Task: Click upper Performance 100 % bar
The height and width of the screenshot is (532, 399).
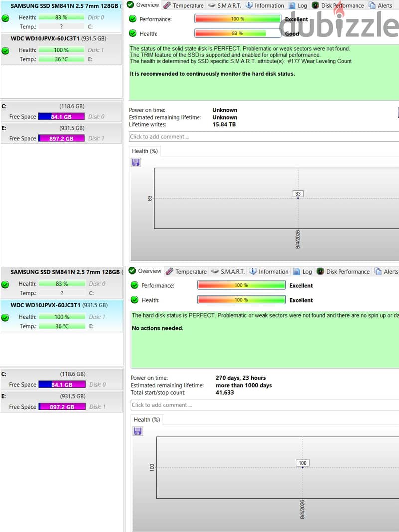Action: click(x=237, y=18)
